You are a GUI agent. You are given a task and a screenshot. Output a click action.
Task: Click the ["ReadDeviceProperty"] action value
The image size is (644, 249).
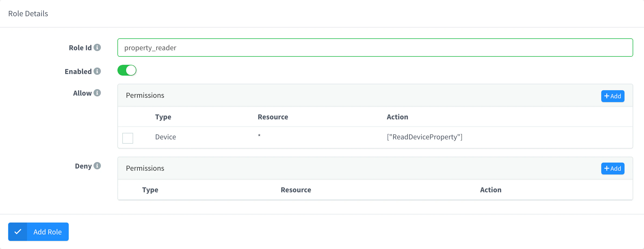coord(425,137)
